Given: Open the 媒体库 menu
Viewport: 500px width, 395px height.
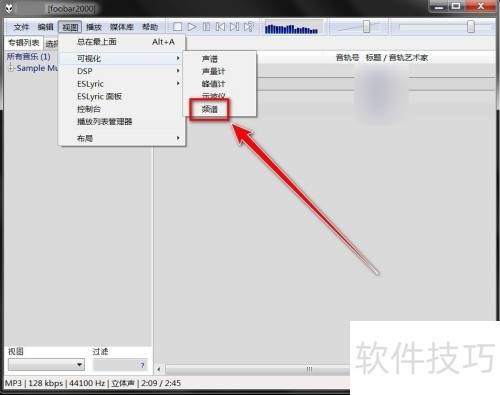Looking at the screenshot, I should click(122, 27).
